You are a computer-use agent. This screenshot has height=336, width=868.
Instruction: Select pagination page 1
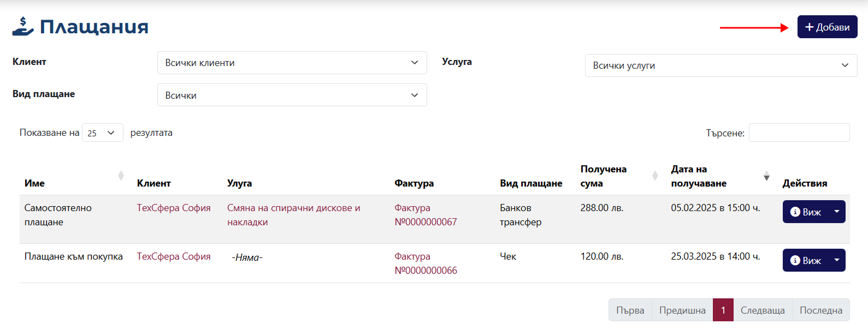(723, 310)
